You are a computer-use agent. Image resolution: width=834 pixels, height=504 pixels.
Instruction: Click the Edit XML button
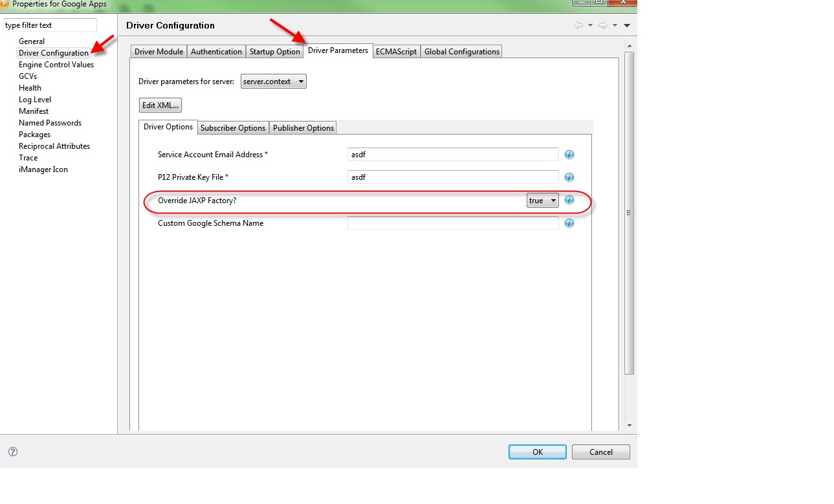(x=160, y=105)
